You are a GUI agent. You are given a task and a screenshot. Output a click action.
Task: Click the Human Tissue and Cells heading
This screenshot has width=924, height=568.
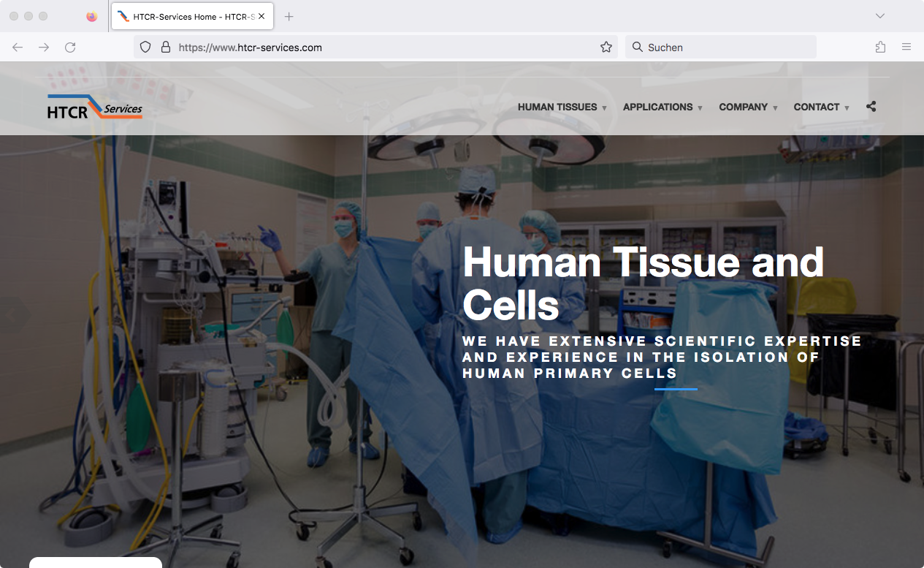pos(644,282)
